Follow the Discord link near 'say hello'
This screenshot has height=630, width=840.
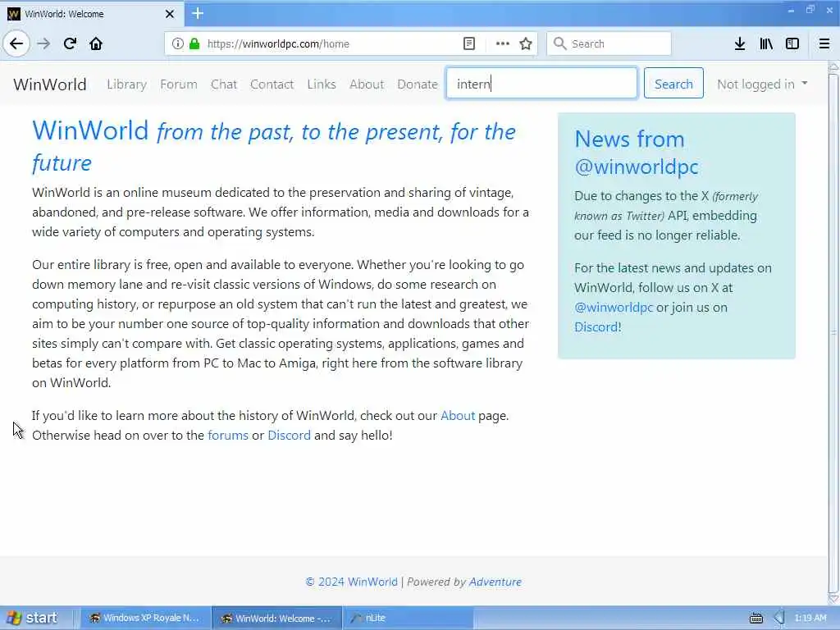(x=289, y=435)
